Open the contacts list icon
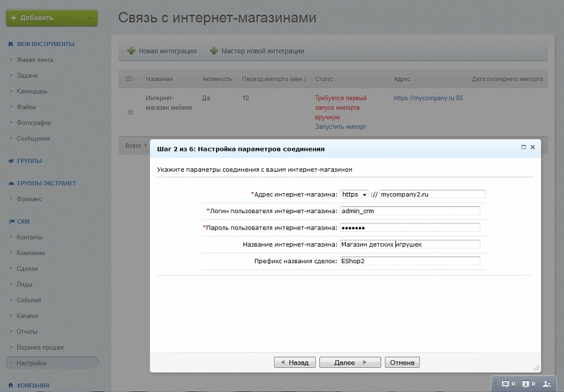The width and height of the screenshot is (564, 392). coord(546,384)
